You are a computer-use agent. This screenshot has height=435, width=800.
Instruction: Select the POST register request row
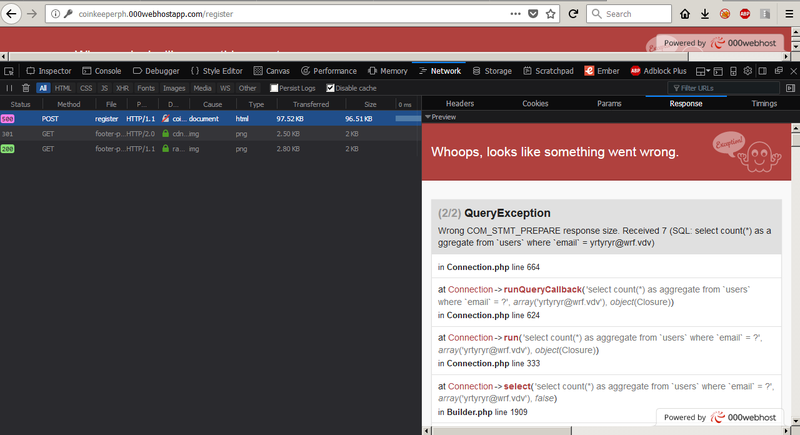tap(200, 118)
